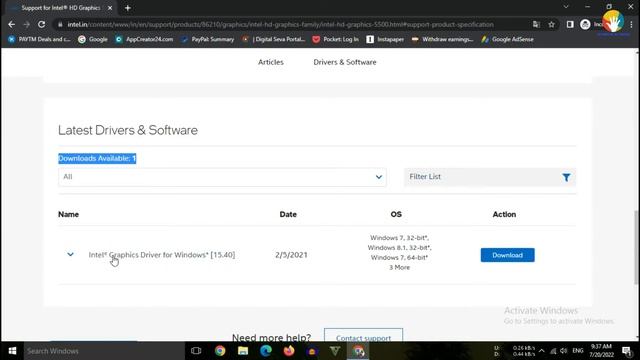Viewport: 640px width, 360px height.
Task: Open the PayPal Summary bookmark
Action: pos(208,39)
